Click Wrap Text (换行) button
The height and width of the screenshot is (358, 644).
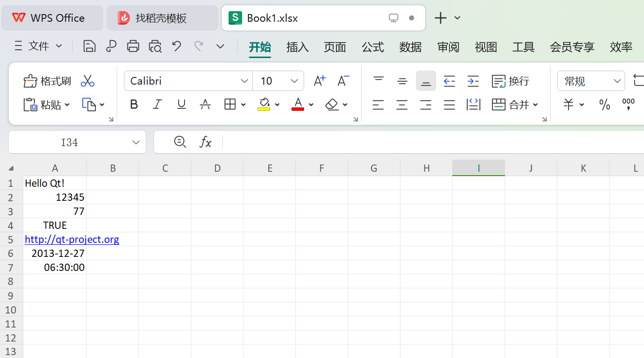click(x=510, y=81)
